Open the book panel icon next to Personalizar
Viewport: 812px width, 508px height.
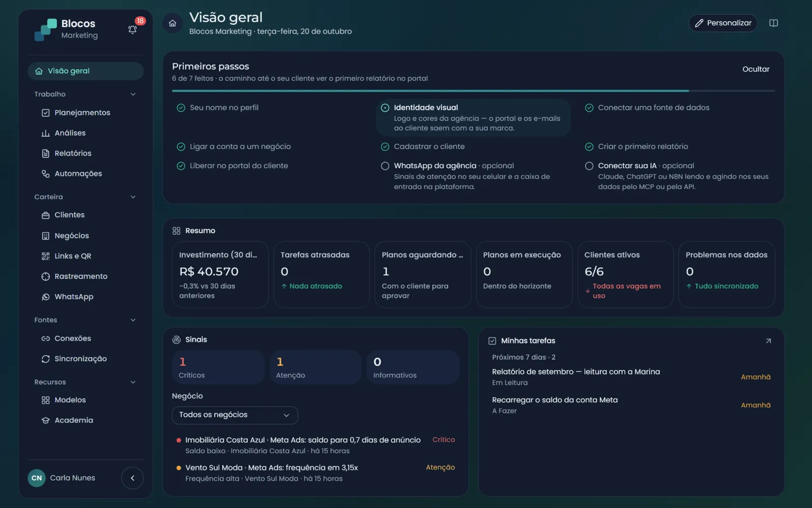tap(773, 23)
